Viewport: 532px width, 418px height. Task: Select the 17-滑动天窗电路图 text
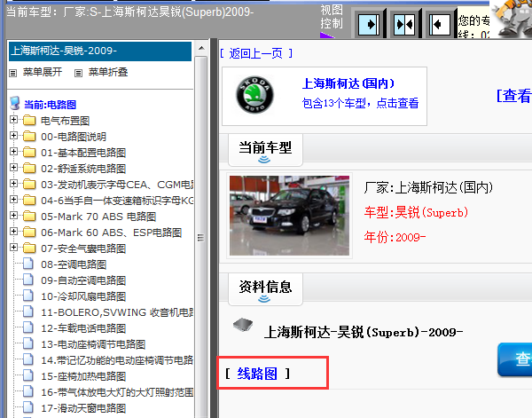83,408
